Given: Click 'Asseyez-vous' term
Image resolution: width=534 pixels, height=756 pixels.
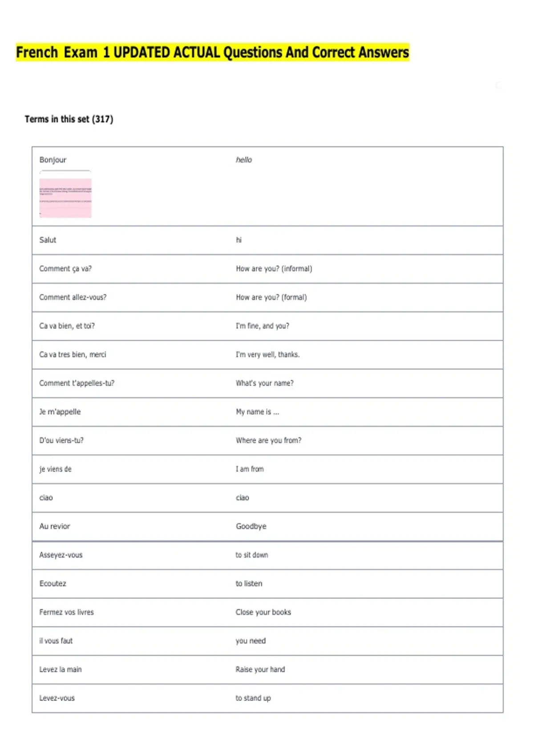Looking at the screenshot, I should 61,555.
